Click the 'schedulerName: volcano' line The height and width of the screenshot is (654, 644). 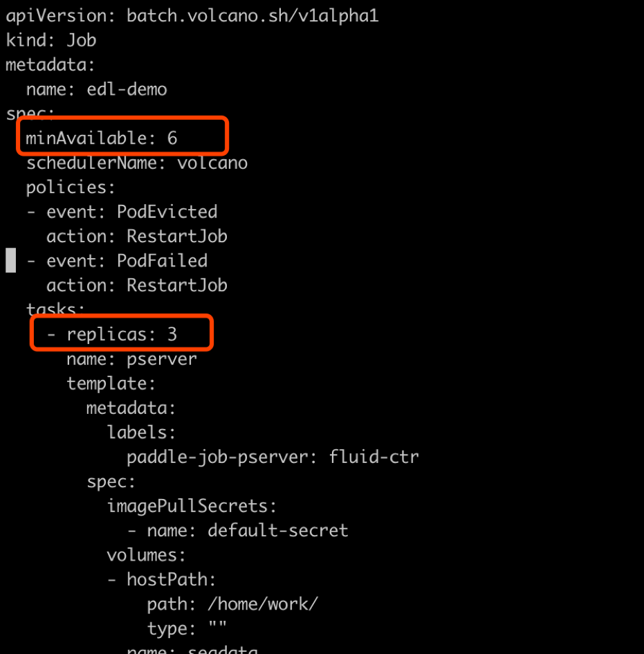(137, 163)
